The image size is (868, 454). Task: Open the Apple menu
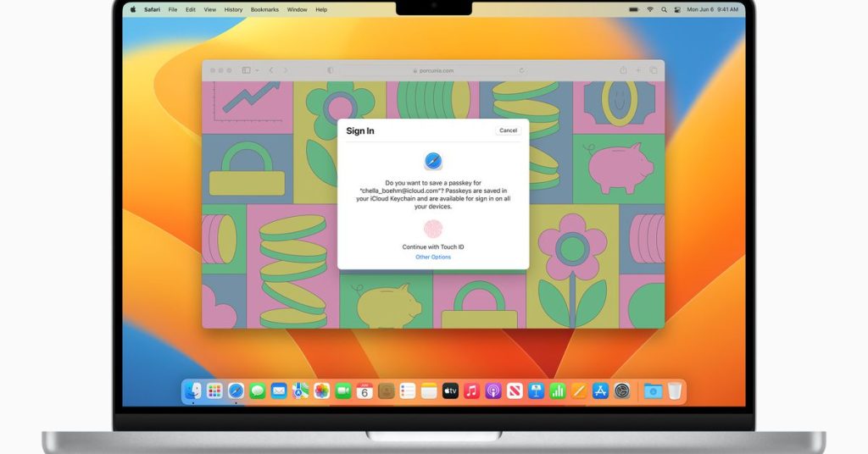(x=132, y=9)
